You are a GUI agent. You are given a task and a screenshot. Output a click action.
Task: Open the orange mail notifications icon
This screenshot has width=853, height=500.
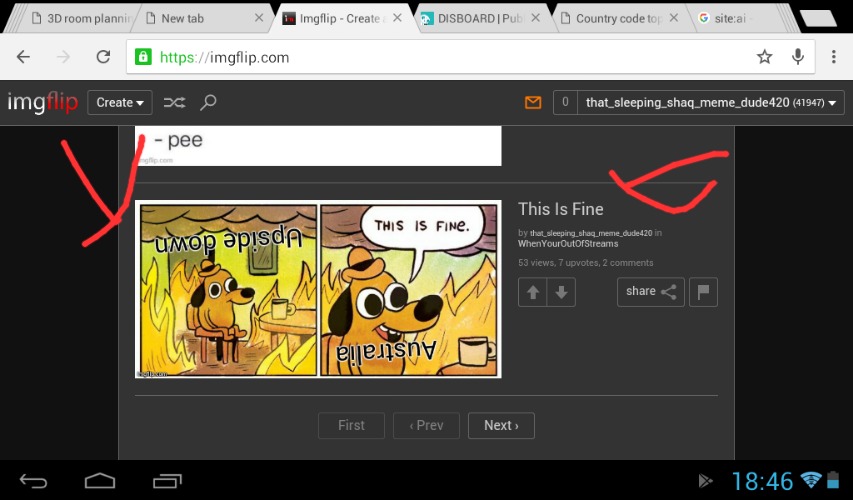point(533,102)
